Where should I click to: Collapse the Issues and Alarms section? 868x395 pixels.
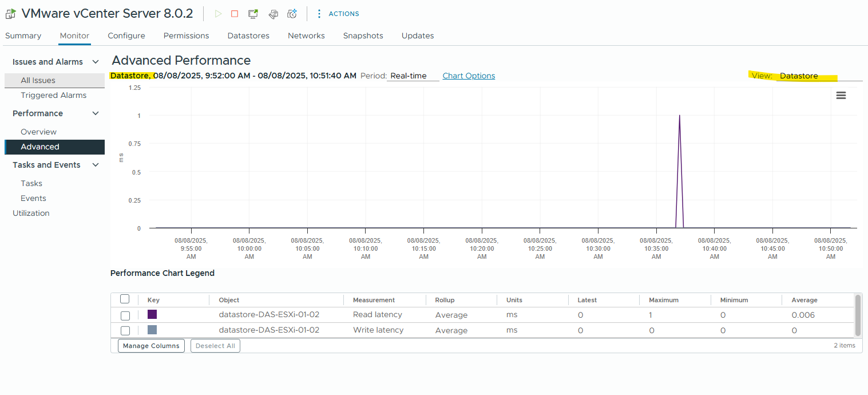96,62
